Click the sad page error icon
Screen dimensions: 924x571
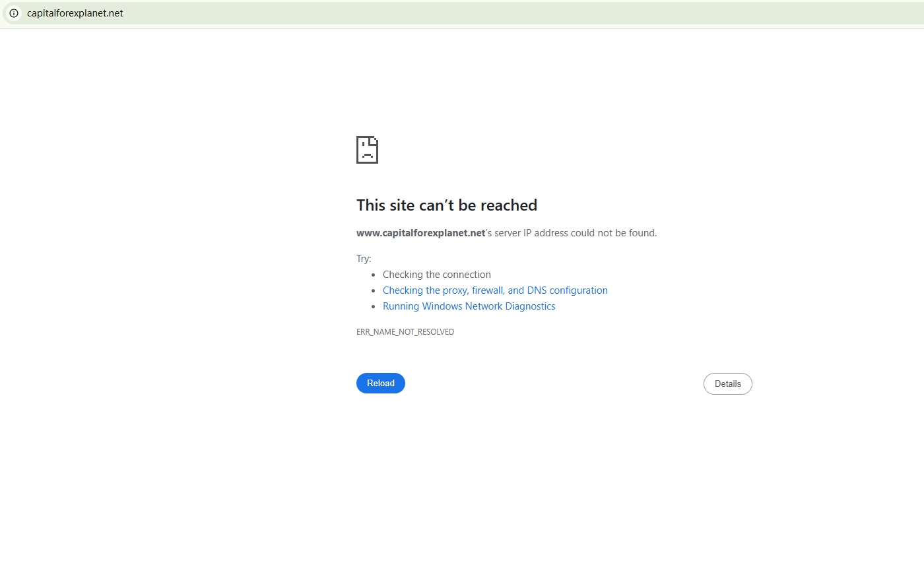(367, 150)
